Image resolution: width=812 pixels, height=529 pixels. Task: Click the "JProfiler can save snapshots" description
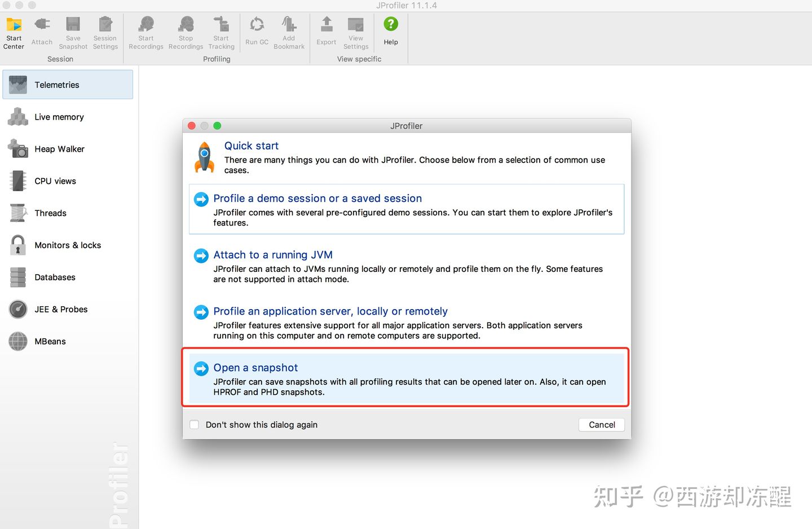pyautogui.click(x=409, y=387)
